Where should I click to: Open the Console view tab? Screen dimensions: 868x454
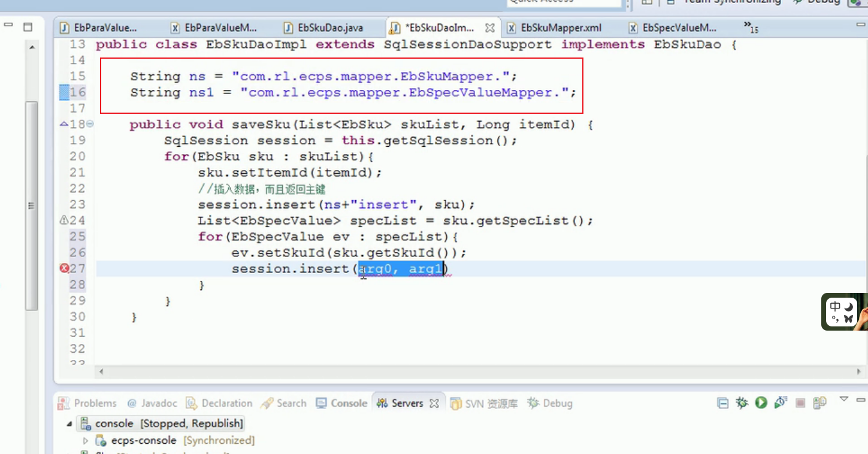341,403
